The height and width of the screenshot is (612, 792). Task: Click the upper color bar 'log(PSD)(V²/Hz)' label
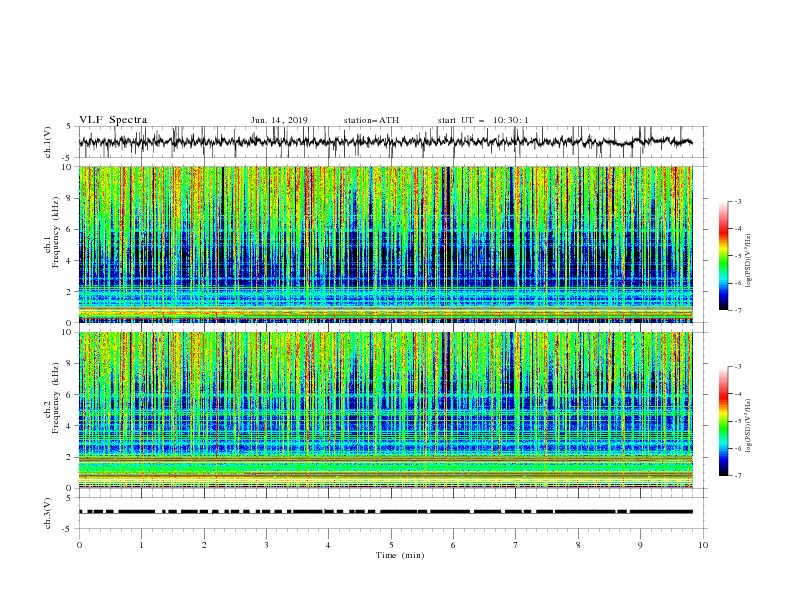[748, 261]
